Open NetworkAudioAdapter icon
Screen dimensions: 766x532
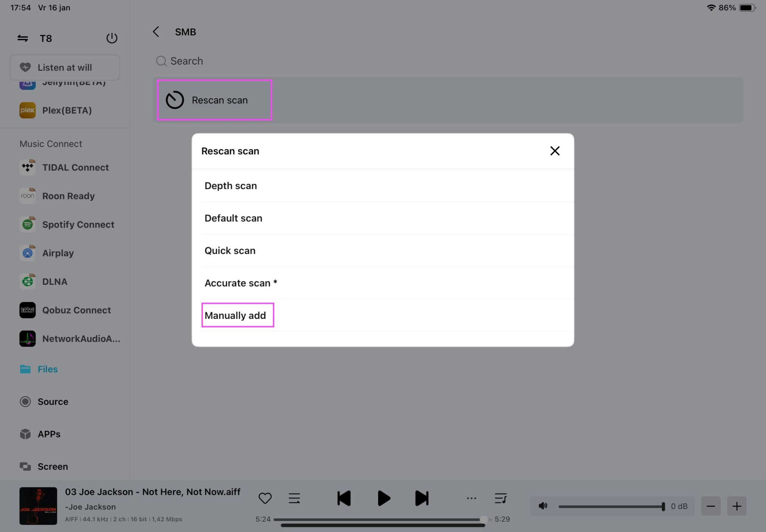(27, 338)
